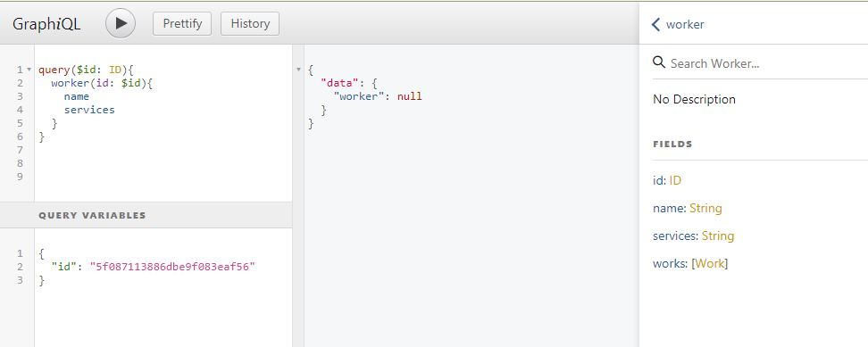This screenshot has width=868, height=347.
Task: Click the null value in the result
Action: [x=410, y=96]
